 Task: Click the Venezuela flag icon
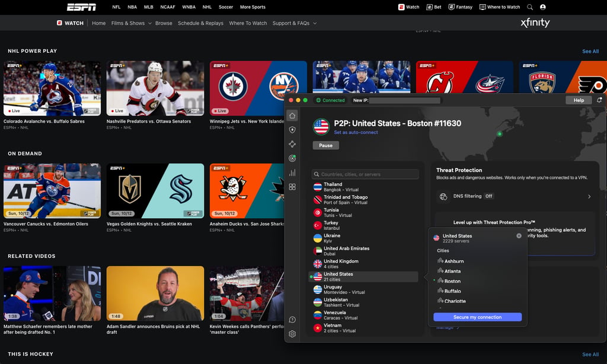(318, 315)
